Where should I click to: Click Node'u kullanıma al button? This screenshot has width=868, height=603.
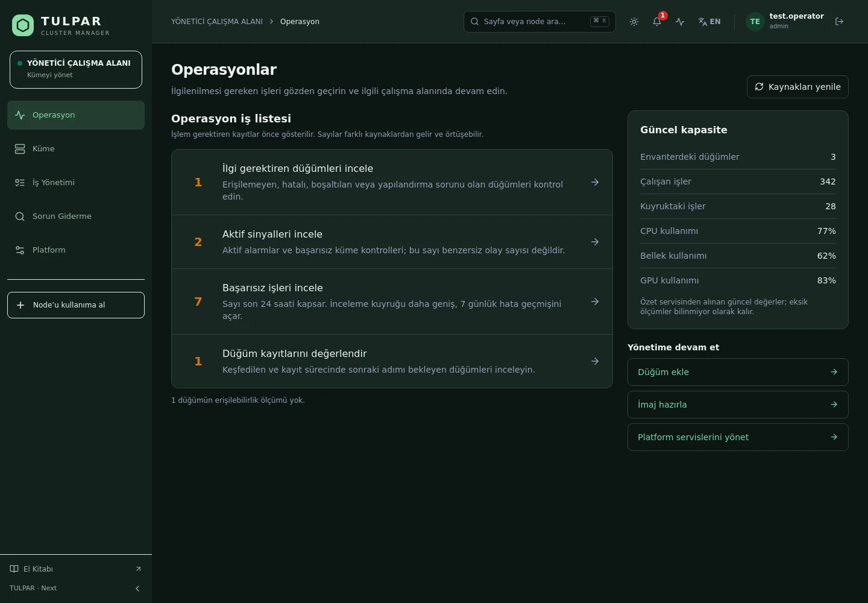[x=76, y=305]
